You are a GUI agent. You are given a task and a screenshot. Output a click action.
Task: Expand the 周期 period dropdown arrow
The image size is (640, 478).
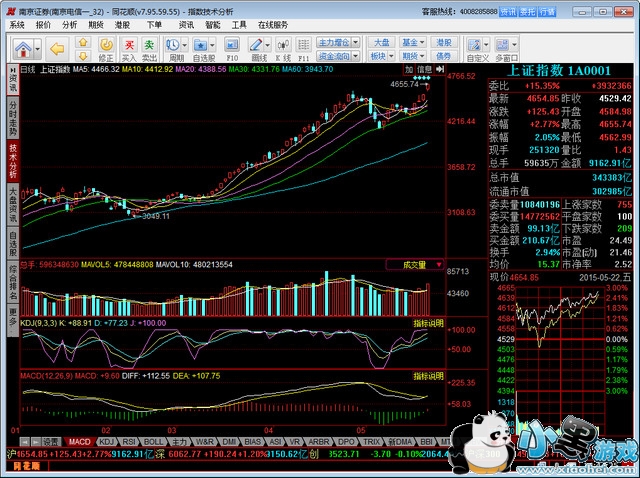184,45
